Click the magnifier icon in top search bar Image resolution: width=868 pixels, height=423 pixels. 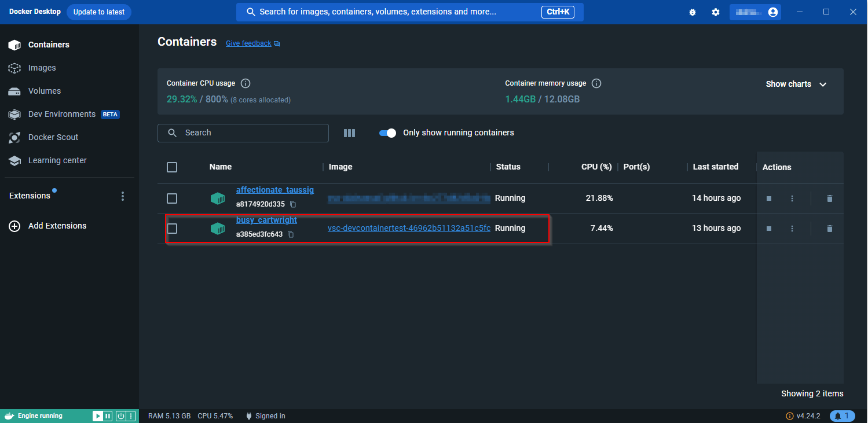point(251,12)
